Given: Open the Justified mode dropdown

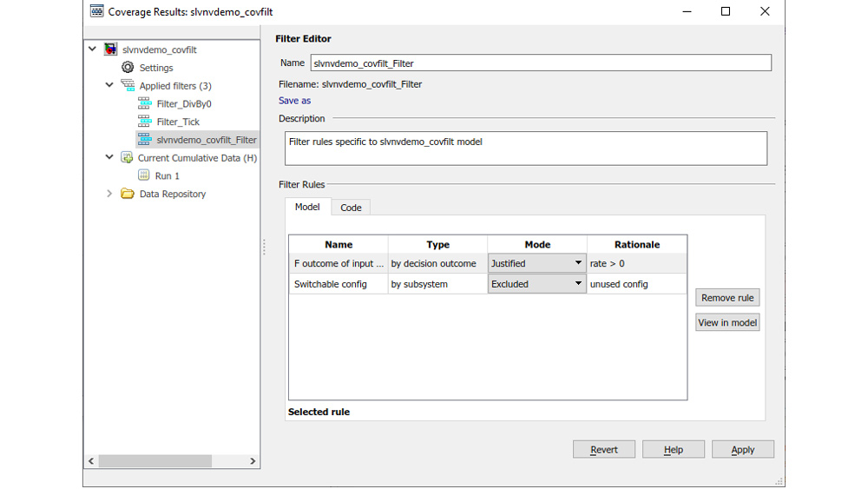Looking at the screenshot, I should [578, 263].
